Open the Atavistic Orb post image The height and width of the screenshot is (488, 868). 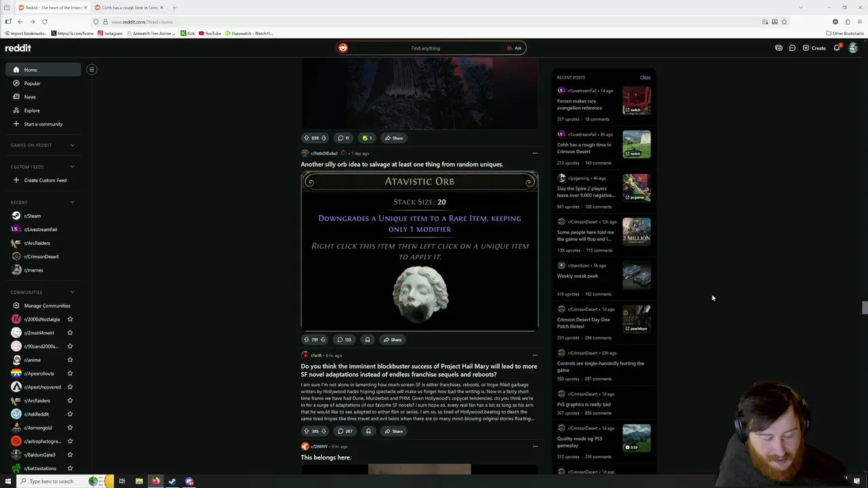tap(420, 250)
